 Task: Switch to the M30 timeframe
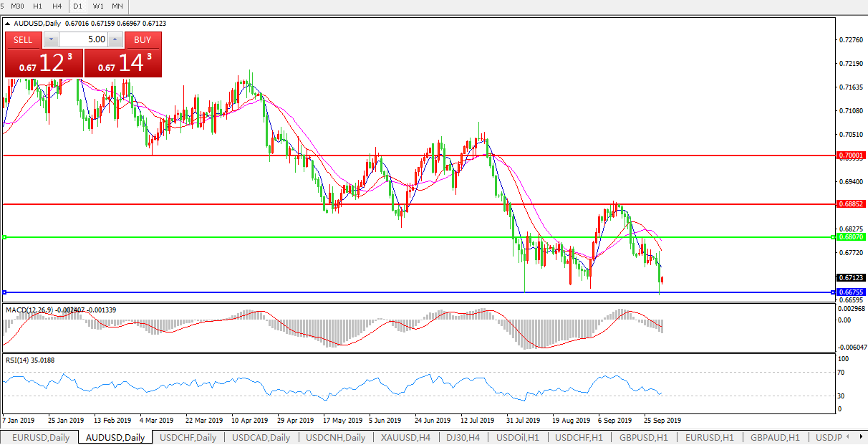pyautogui.click(x=18, y=6)
